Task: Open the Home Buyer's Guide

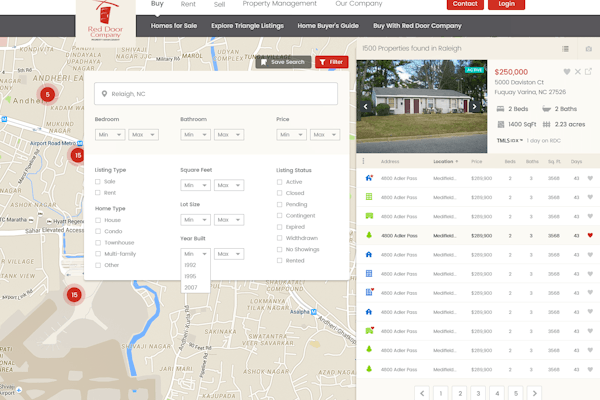Action: pos(328,26)
